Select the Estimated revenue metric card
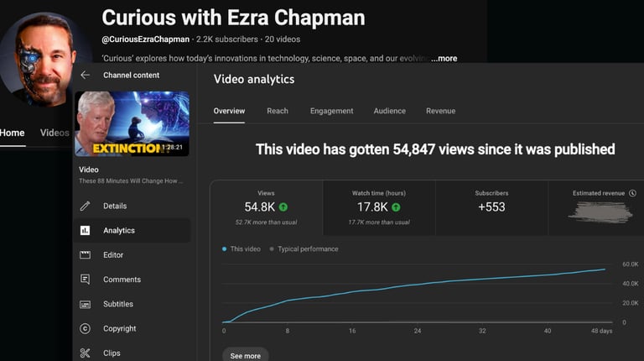 pos(596,207)
